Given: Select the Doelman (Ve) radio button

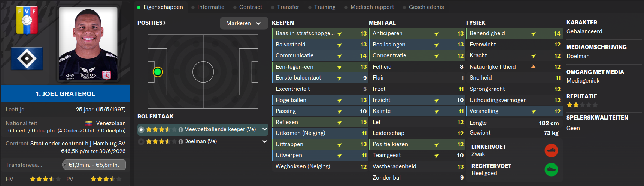Looking at the screenshot, I should 141,142.
